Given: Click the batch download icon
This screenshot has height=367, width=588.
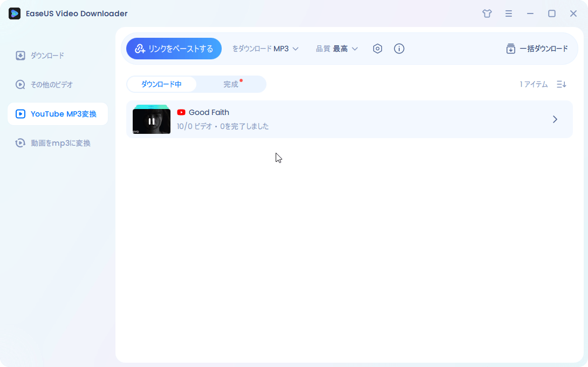Looking at the screenshot, I should pos(510,49).
